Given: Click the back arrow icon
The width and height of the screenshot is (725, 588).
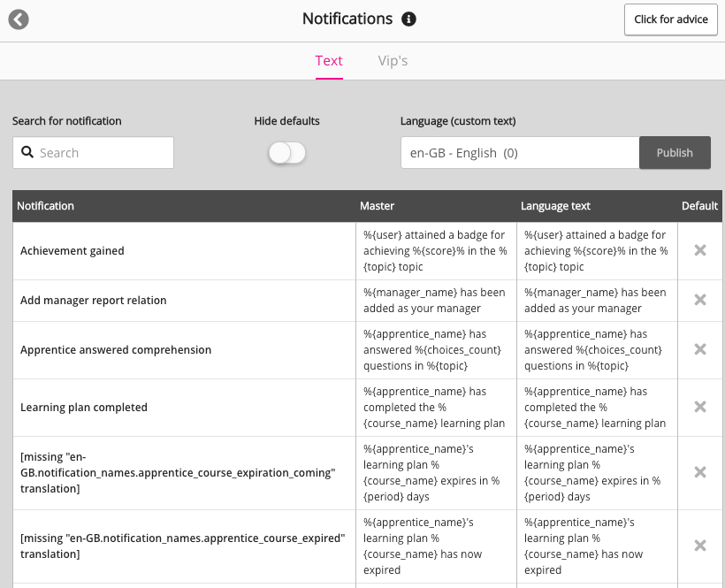Looking at the screenshot, I should tap(19, 19).
